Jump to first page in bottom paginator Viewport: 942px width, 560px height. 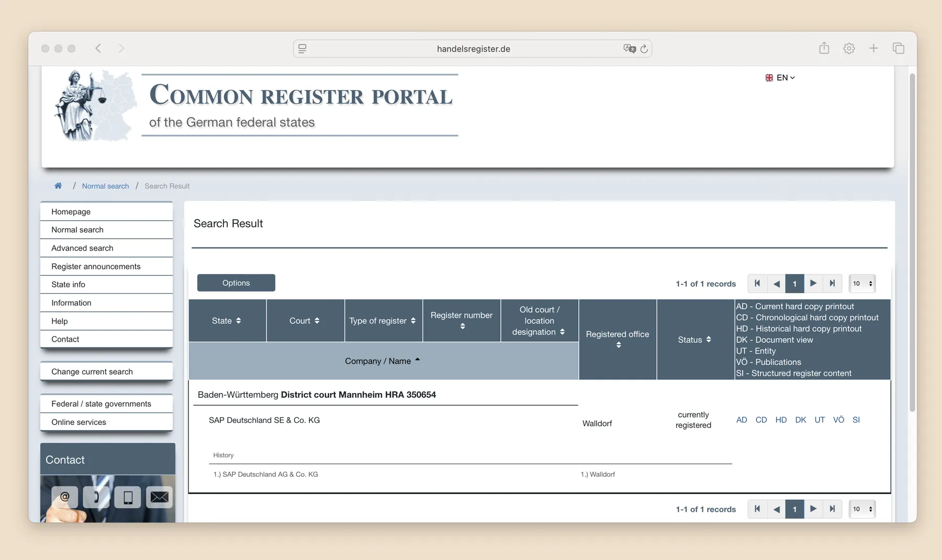pyautogui.click(x=757, y=509)
